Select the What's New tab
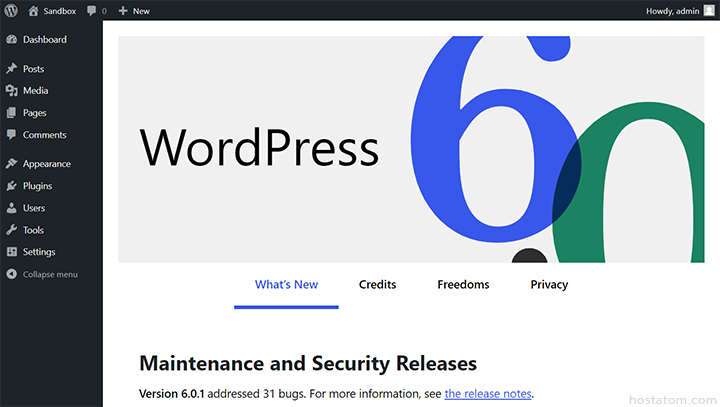This screenshot has width=720, height=407. [286, 285]
